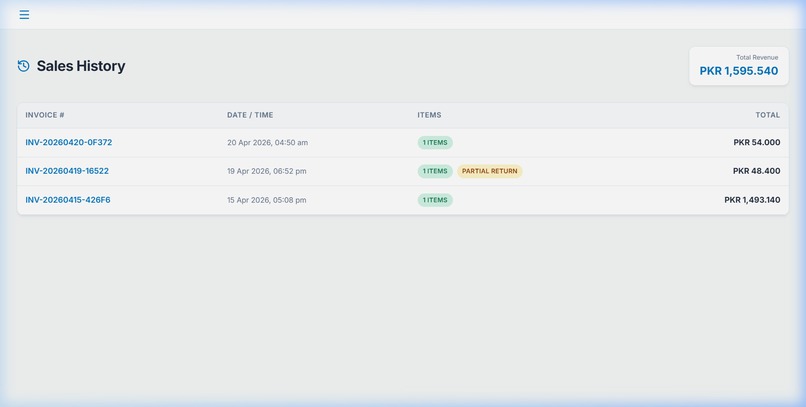Open the hamburger navigation menu
The image size is (806, 407).
(x=24, y=14)
